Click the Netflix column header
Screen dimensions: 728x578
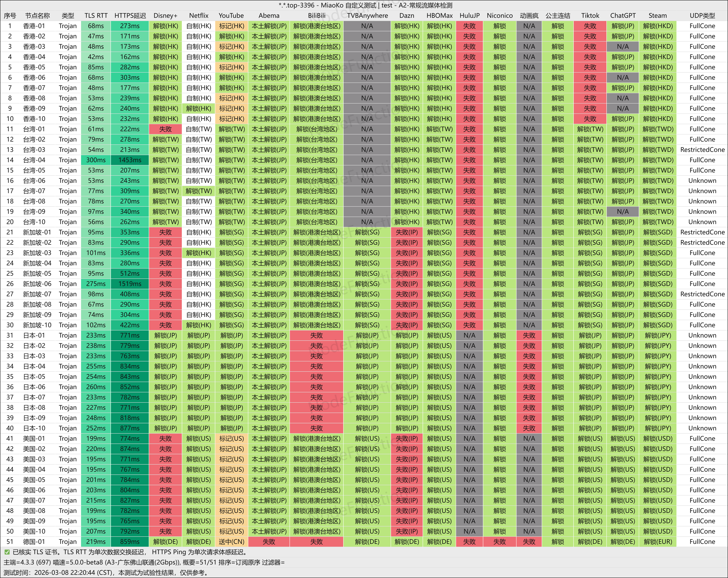click(199, 15)
